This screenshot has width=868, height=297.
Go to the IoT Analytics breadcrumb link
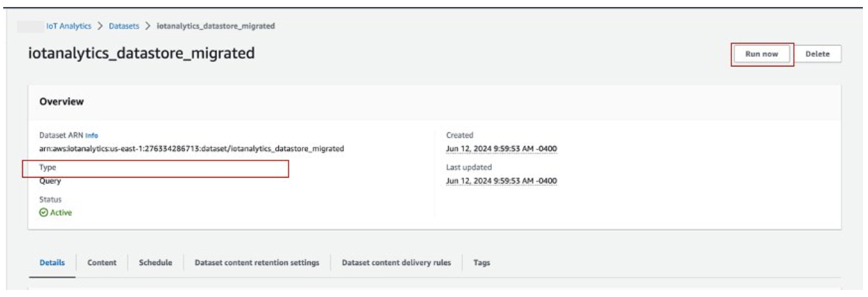click(x=70, y=26)
